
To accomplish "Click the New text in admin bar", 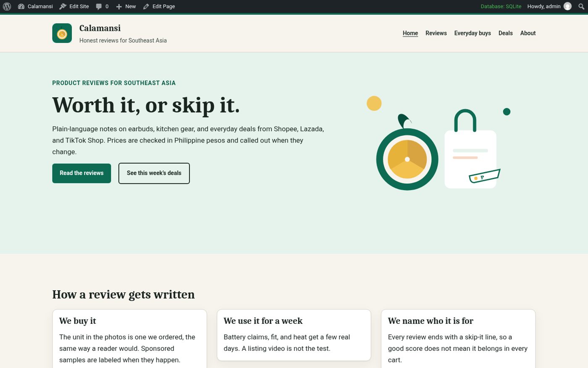I will (131, 6).
